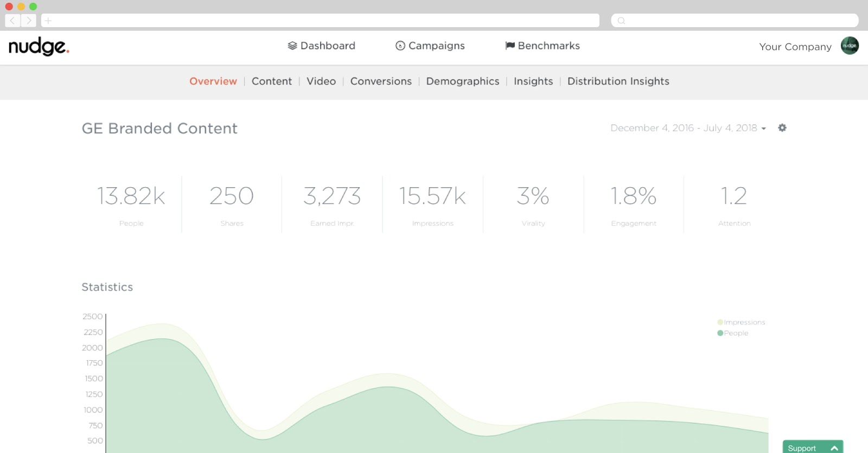Collapse the Support panel chevron
Screen dimensions: 868x453
(x=834, y=448)
